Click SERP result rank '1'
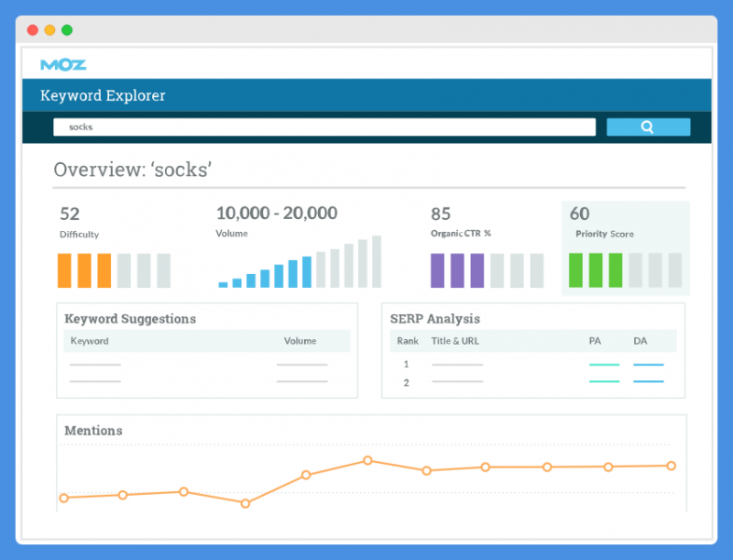 tap(406, 364)
